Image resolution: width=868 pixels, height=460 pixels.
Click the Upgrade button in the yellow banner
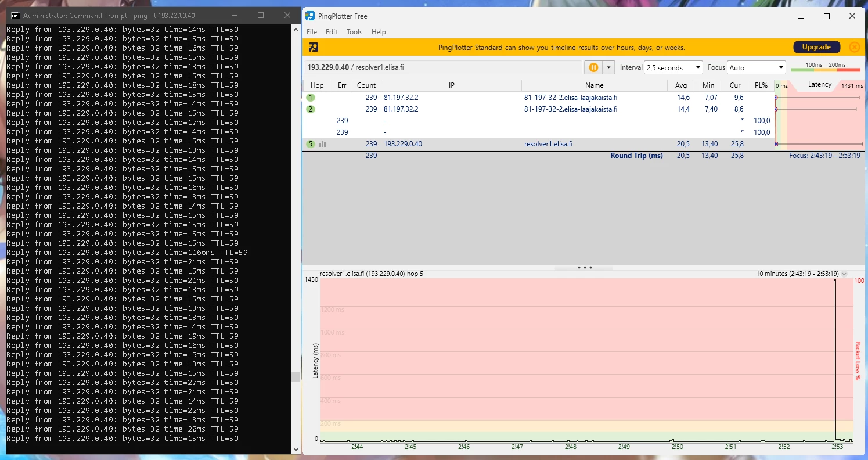point(816,48)
